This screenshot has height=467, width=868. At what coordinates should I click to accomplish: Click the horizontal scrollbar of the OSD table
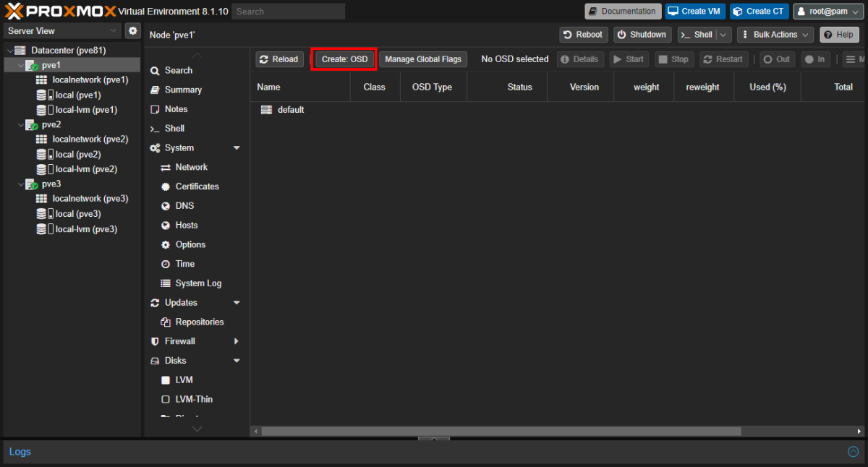tap(501, 432)
